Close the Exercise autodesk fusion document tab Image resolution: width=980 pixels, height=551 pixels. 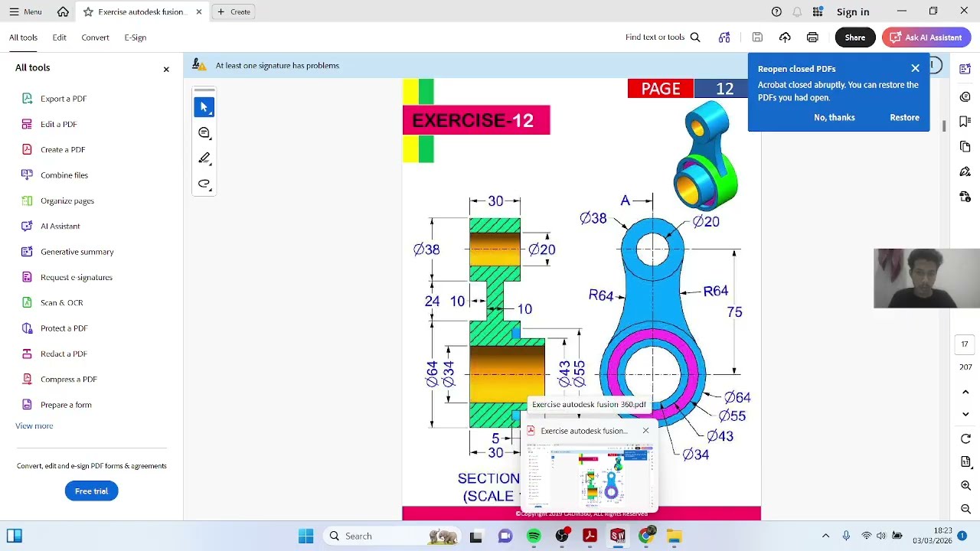tap(199, 11)
